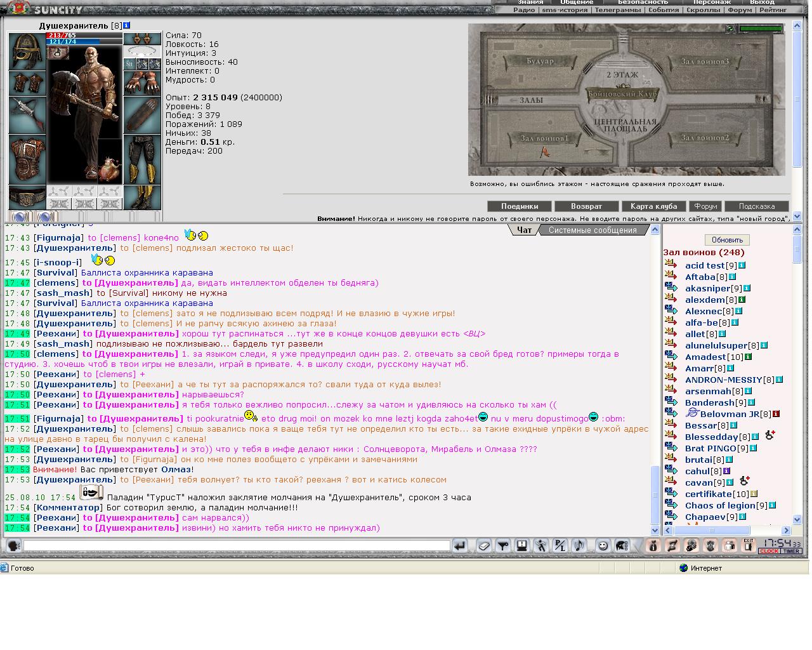Click the chat speaker icon left of input
Viewport: 812px width, 650px height.
point(13,545)
